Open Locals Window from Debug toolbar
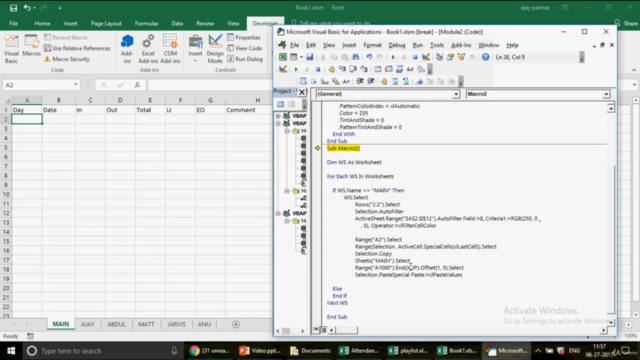Image resolution: width=640 pixels, height=360 pixels. point(378,69)
